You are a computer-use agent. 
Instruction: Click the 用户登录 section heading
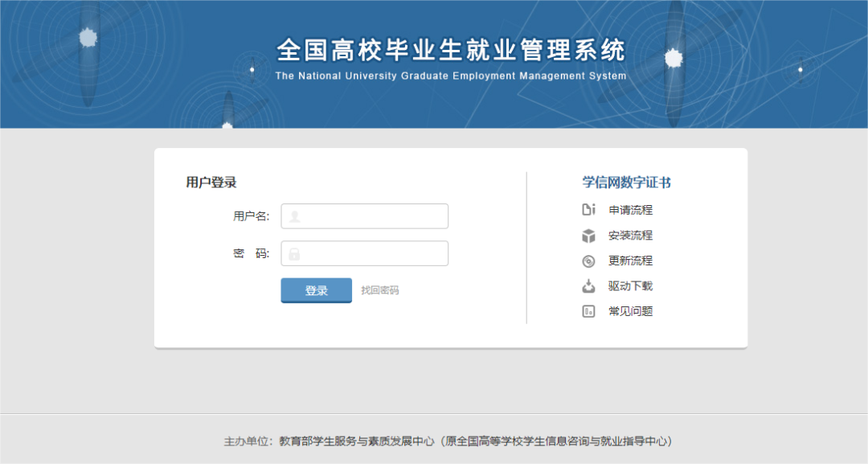click(211, 183)
